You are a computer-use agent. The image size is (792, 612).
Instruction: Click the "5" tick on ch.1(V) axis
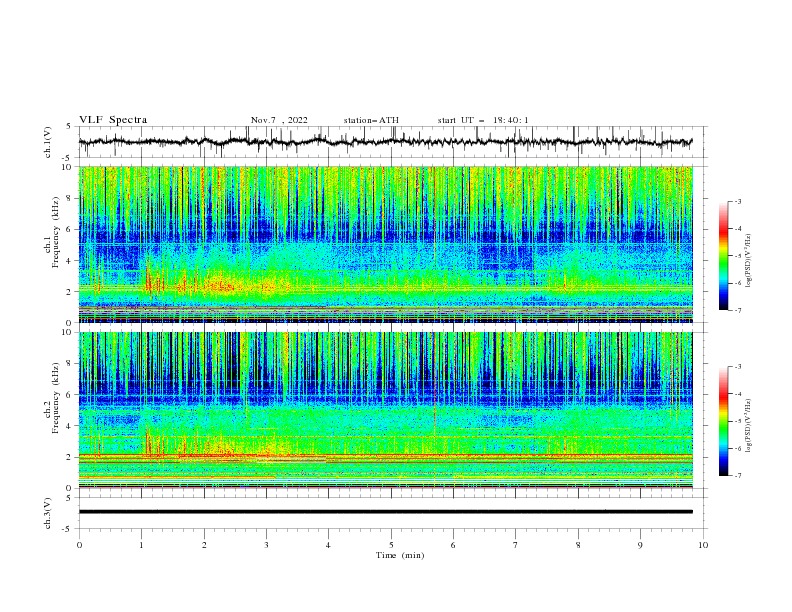point(70,127)
